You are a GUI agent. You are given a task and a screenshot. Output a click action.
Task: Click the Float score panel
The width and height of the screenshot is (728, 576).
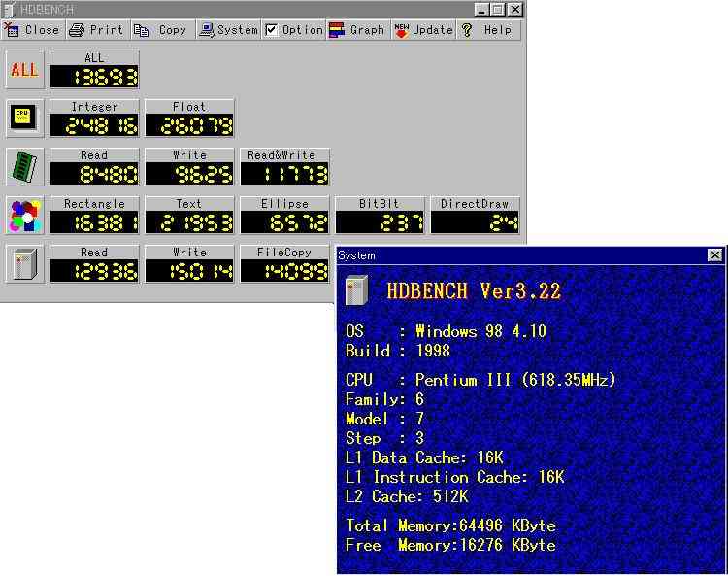(189, 118)
